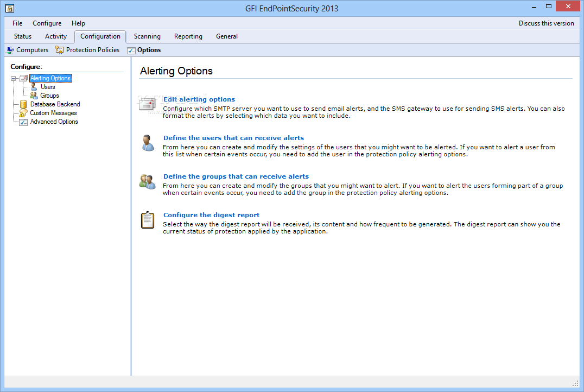Open Define the groups that can receive alerts

(236, 176)
